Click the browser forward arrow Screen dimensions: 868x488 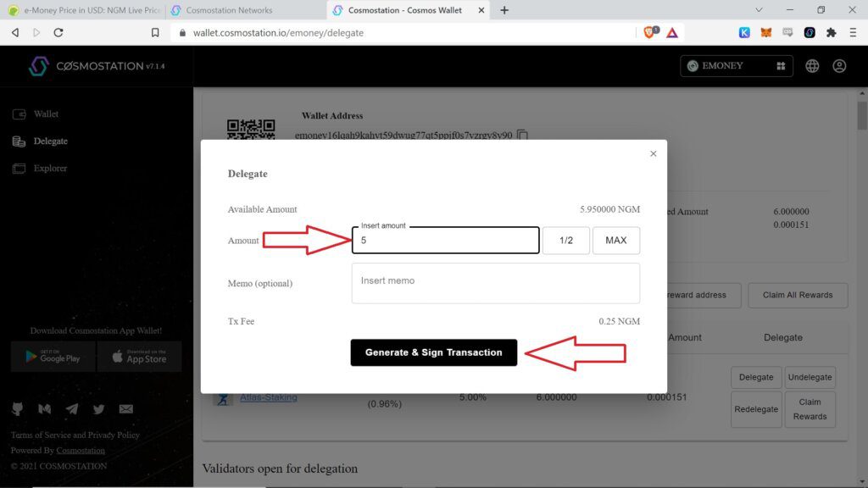click(x=36, y=33)
